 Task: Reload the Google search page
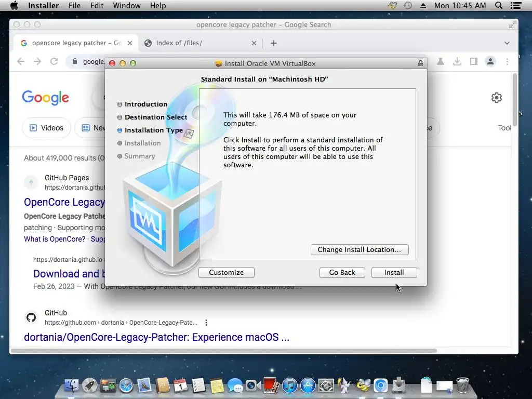coord(54,61)
